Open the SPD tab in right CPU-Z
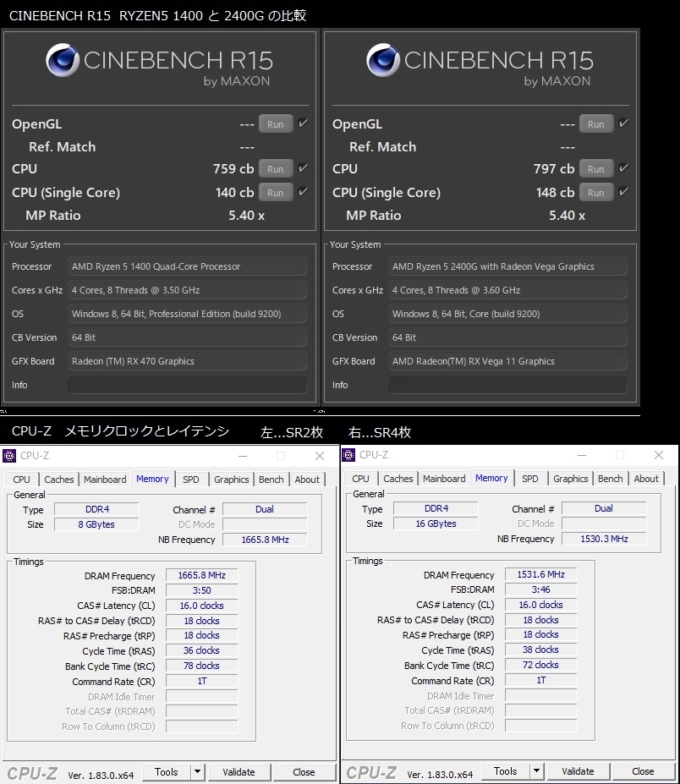The image size is (680, 784). click(x=530, y=479)
